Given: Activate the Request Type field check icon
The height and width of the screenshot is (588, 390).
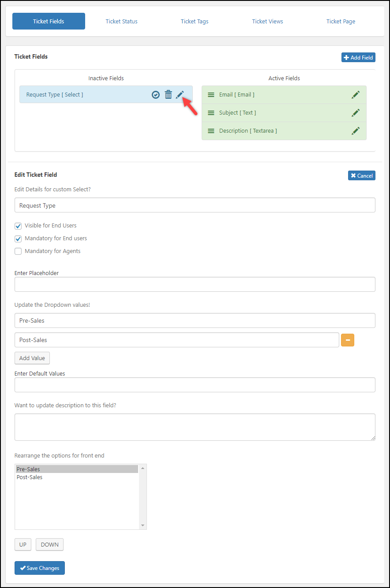Looking at the screenshot, I should 155,95.
